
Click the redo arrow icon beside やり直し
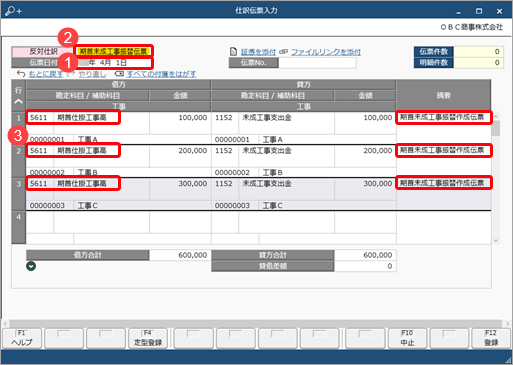pyautogui.click(x=71, y=74)
